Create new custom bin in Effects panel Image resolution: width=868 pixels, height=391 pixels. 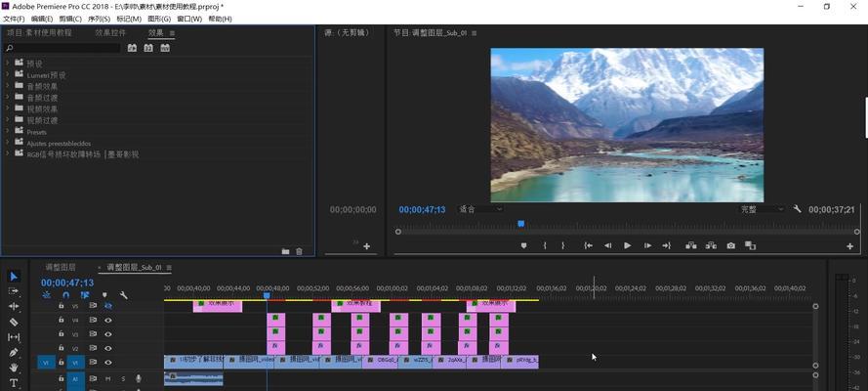[x=286, y=251]
